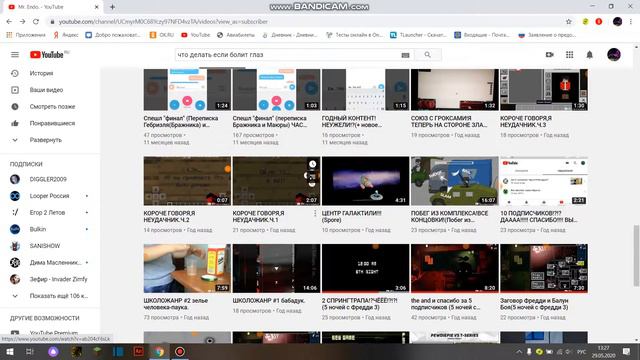Open КОРОЧЕ ГОВОРЯ,Я НЕУДАЧНИК.Ч.3 title
Screen dimensions: 640x360
point(526,122)
